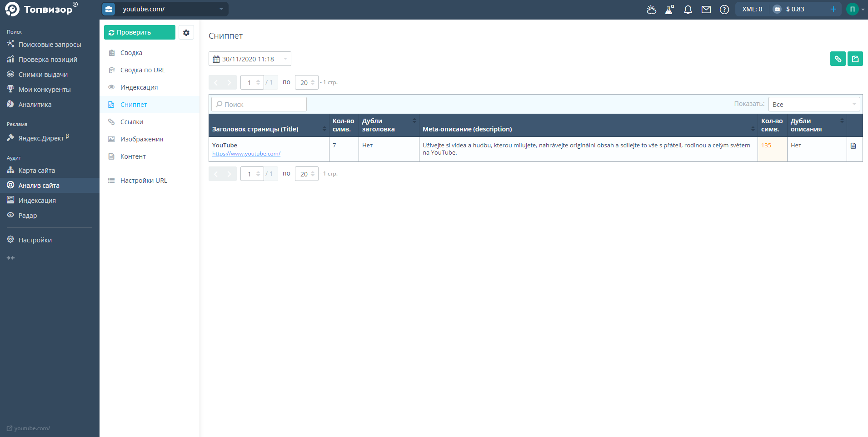Switch to Контент tab
The height and width of the screenshot is (437, 868).
point(150,156)
